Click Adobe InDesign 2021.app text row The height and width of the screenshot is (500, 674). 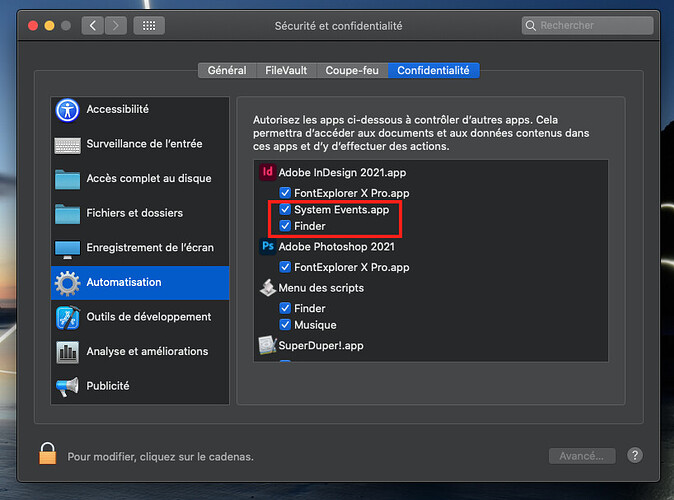click(342, 172)
